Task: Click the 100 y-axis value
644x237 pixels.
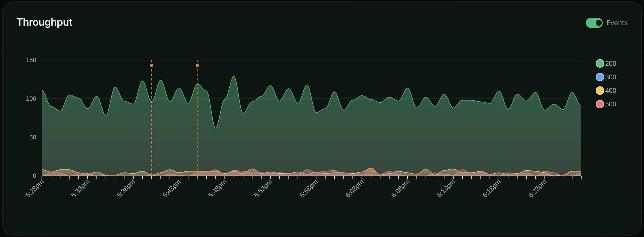Action: (x=31, y=99)
